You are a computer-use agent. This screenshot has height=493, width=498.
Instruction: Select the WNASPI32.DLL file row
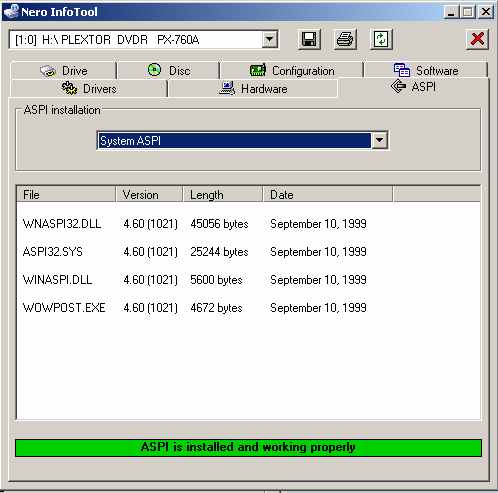[248, 224]
